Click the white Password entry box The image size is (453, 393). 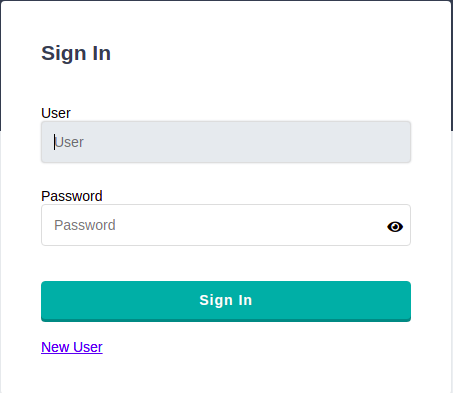coord(226,225)
